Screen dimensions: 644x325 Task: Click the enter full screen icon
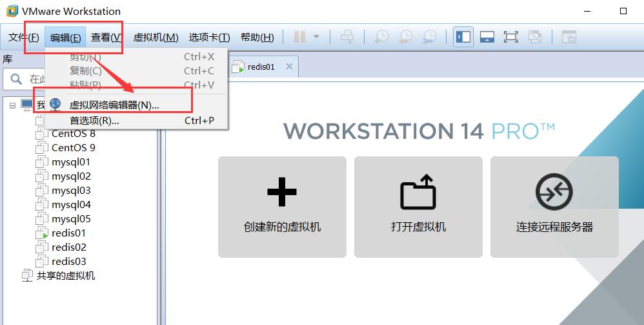[x=510, y=37]
